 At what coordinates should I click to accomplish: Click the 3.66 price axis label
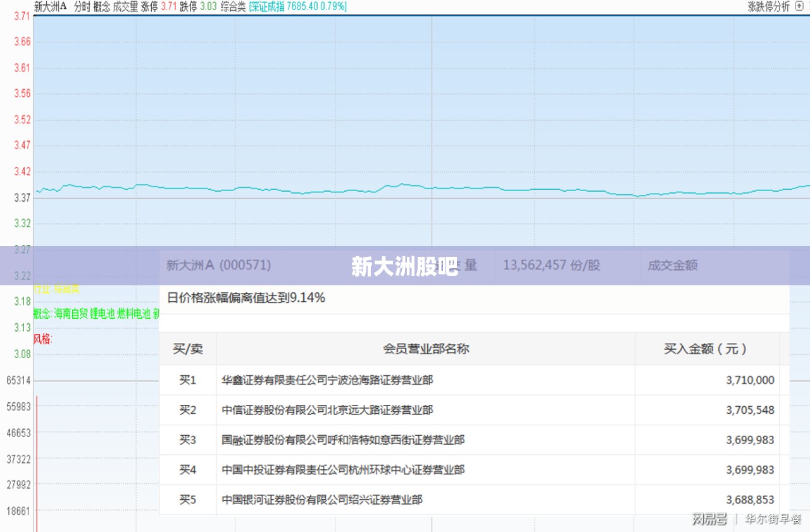pos(22,42)
